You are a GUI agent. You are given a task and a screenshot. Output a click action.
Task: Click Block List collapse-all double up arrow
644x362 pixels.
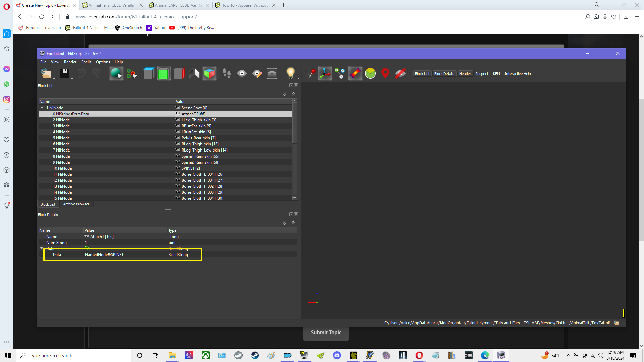pos(293,93)
